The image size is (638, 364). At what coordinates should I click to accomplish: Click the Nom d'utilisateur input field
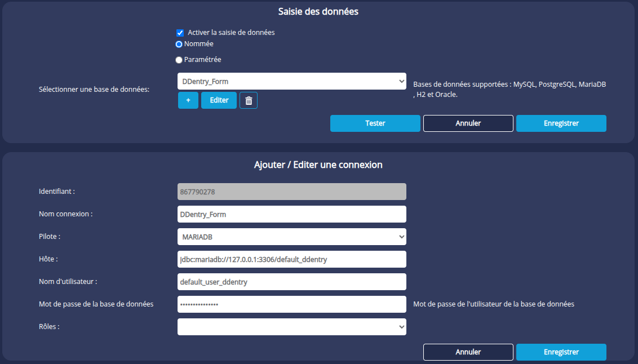point(291,282)
